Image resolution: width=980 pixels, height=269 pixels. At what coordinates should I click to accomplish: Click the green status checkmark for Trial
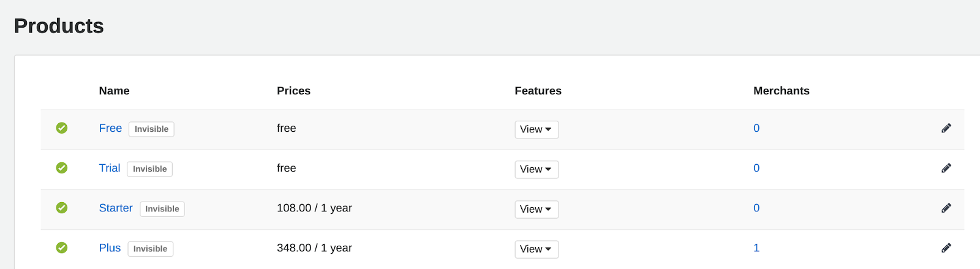62,168
